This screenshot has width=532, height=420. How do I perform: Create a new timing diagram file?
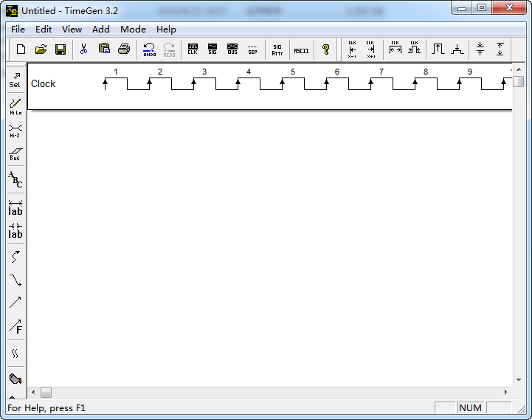coord(21,49)
